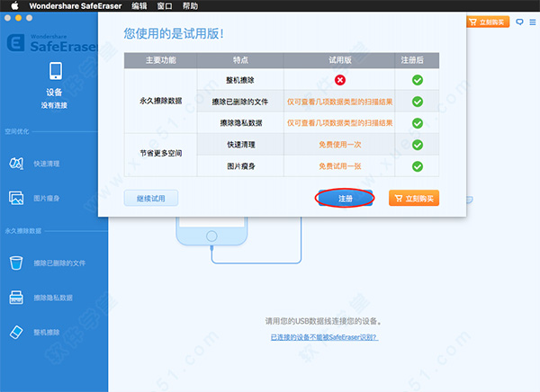Click green checkmark in 图片瘦身 row

[417, 166]
